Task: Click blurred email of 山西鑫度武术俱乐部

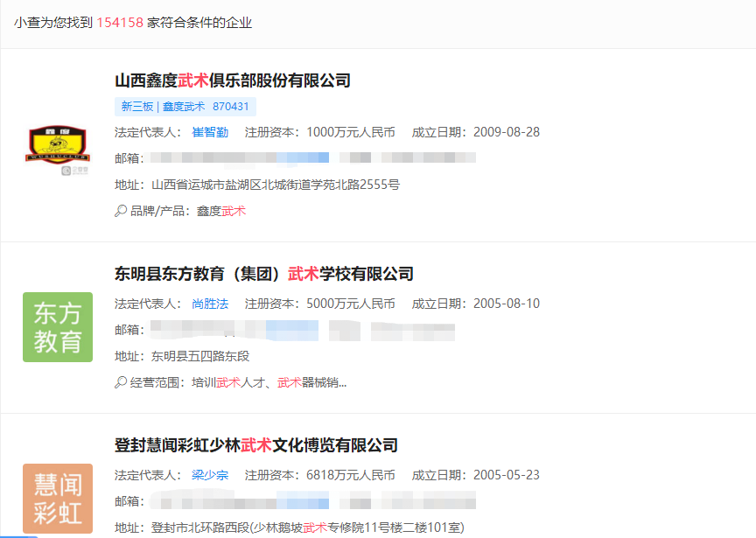Action: coord(313,157)
